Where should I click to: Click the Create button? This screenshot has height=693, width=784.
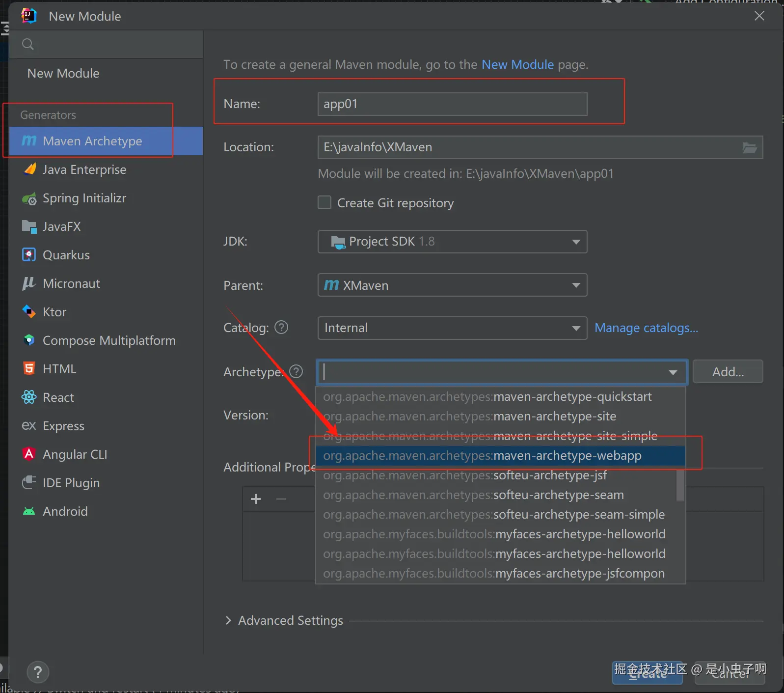tap(647, 673)
